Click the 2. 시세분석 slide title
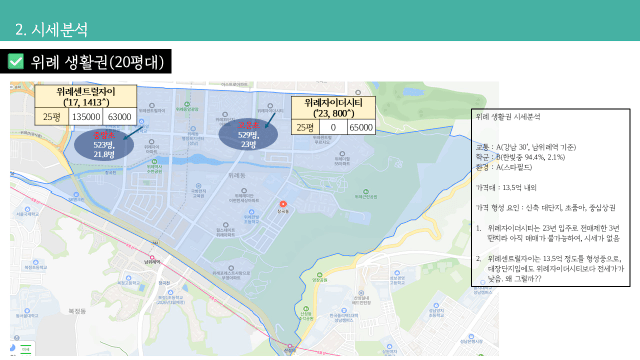Viewport: 640px width, 360px height. tap(51, 29)
